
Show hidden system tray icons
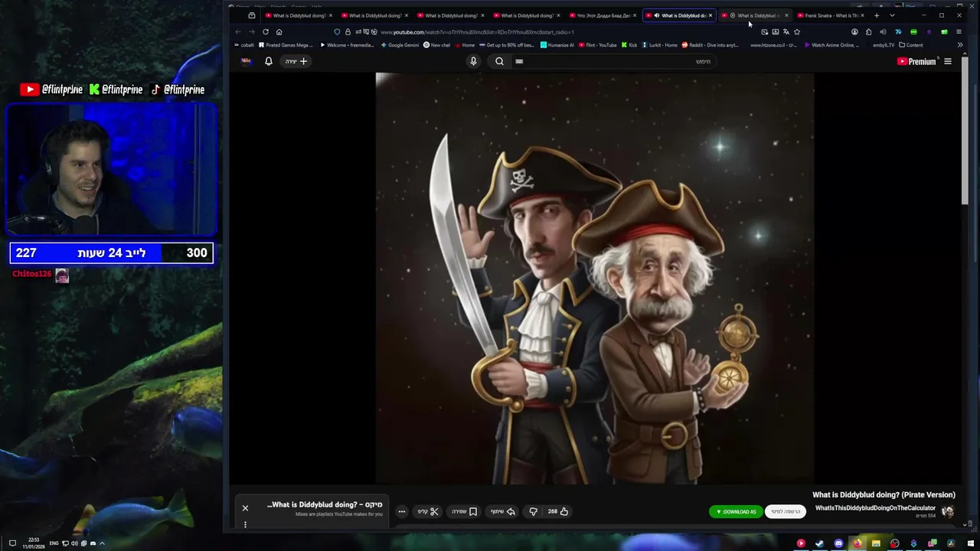[102, 543]
